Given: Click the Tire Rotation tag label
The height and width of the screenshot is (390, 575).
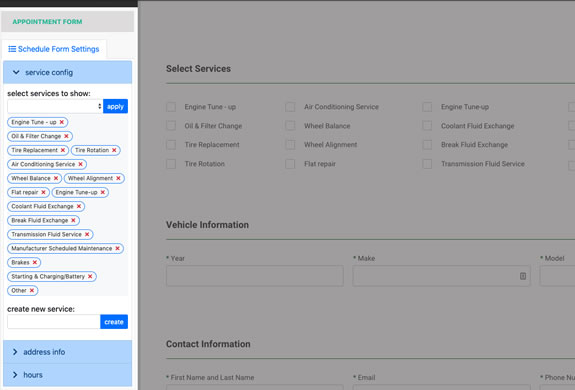Looking at the screenshot, I should point(92,150).
